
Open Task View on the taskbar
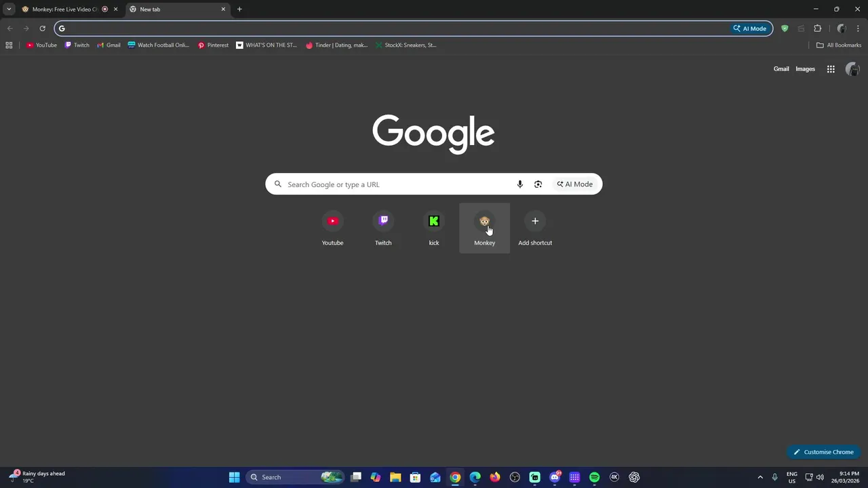point(356,477)
